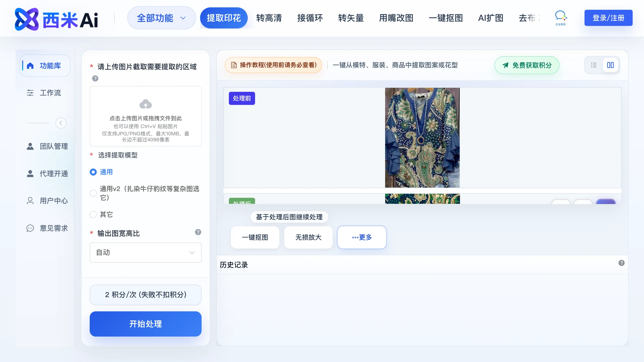The width and height of the screenshot is (644, 362).
Task: Click help icon below upload title
Action: [x=95, y=78]
